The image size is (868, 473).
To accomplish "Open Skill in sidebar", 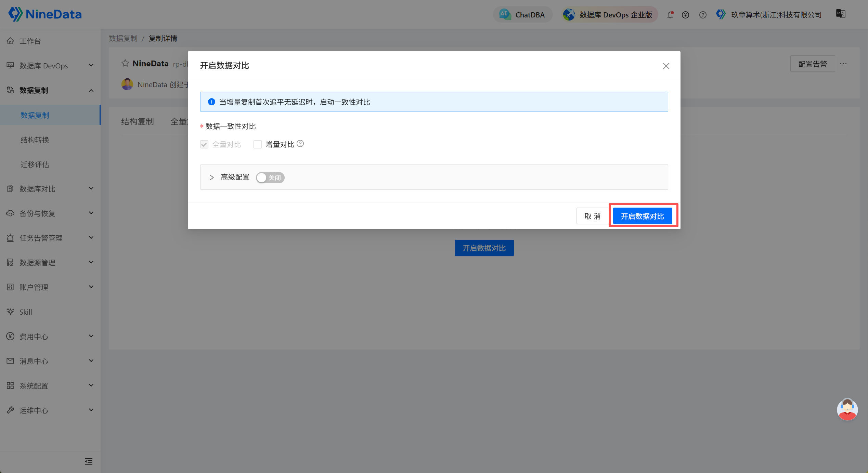I will (x=50, y=312).
